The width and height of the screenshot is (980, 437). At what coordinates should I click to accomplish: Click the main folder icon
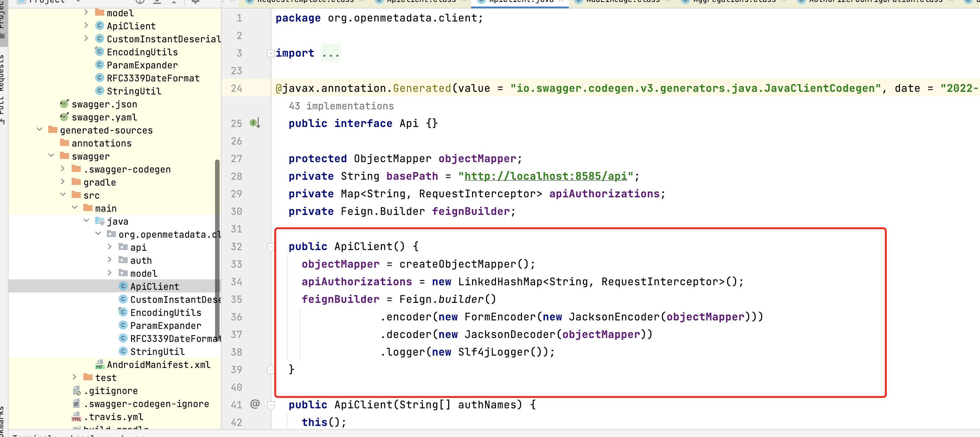pyautogui.click(x=88, y=208)
